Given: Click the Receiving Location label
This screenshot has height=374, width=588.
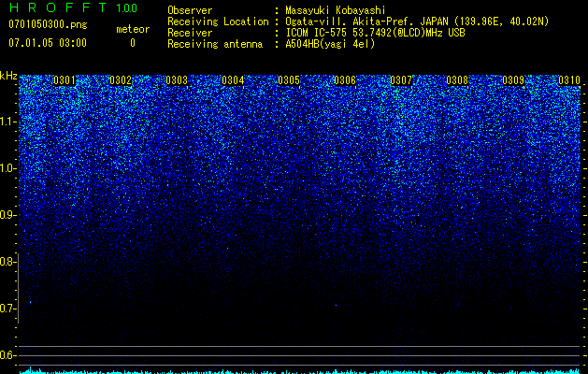Looking at the screenshot, I should pyautogui.click(x=218, y=22).
